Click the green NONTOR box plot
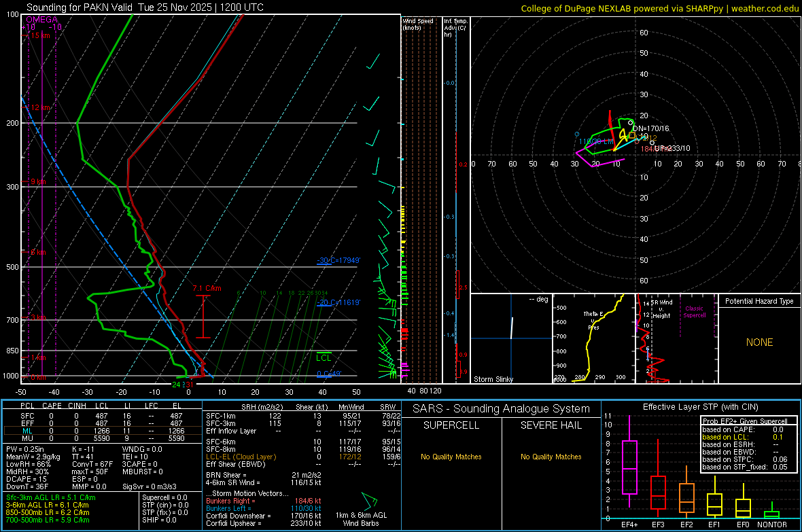802x532 pixels. coord(771,511)
